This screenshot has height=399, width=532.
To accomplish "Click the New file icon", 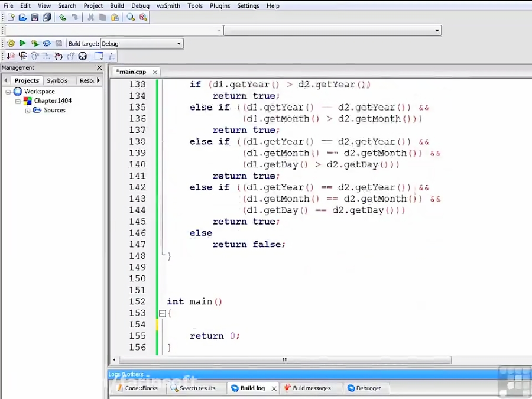I will click(11, 17).
